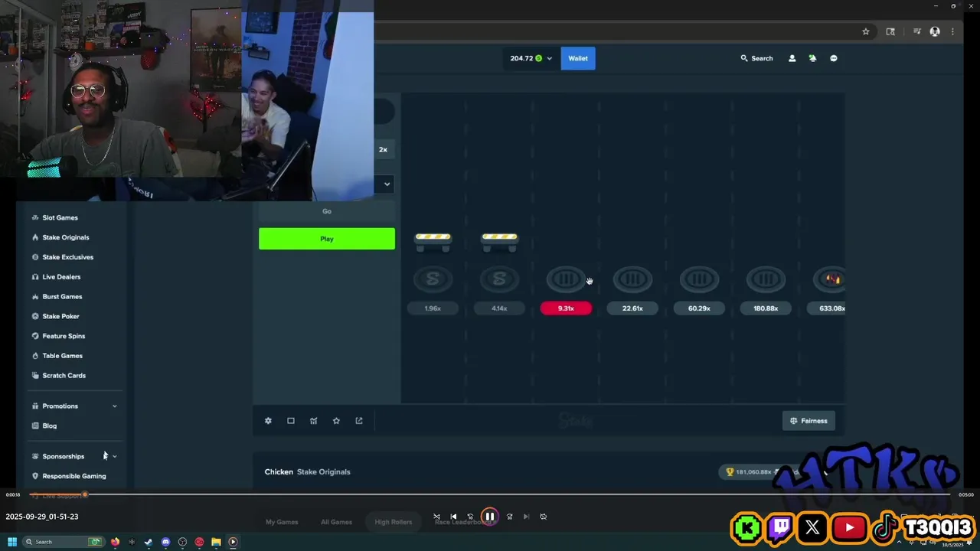
Task: Open the chat bubble icon
Action: (x=834, y=58)
